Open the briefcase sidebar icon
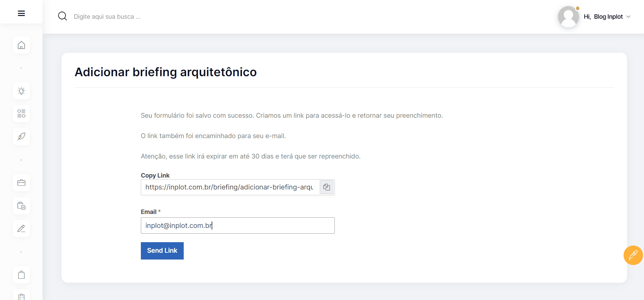Viewport: 644px width, 300px height. [x=21, y=183]
